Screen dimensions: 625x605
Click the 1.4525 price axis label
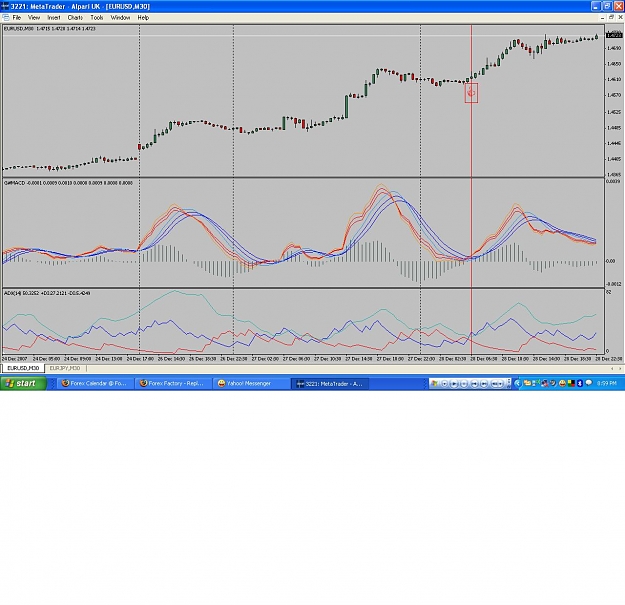coord(614,112)
